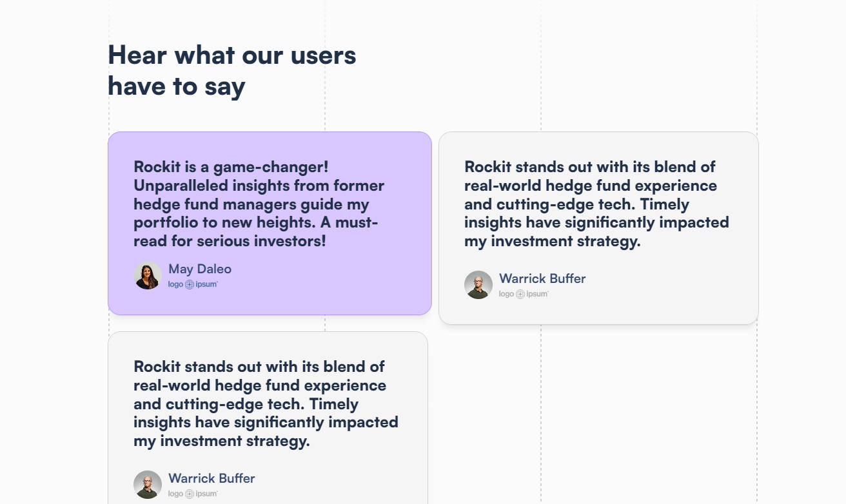
Task: Click the quote text in the bottom testimonial
Action: coord(265,404)
